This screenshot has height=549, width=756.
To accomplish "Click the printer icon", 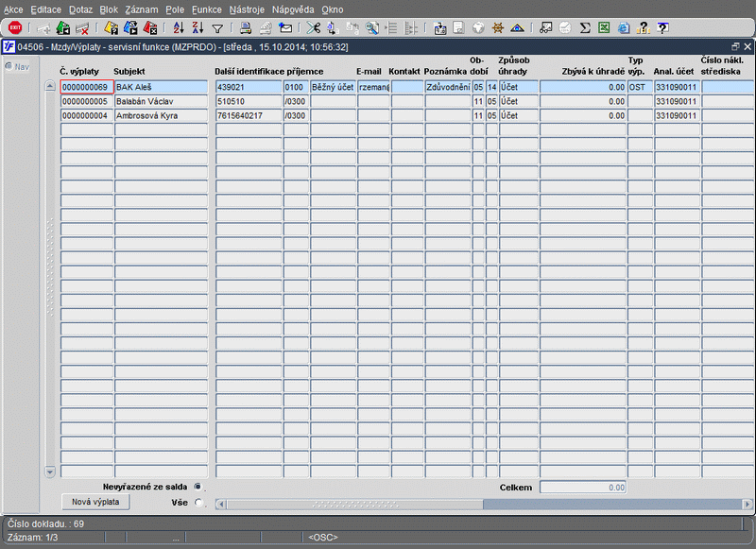I will click(x=246, y=28).
